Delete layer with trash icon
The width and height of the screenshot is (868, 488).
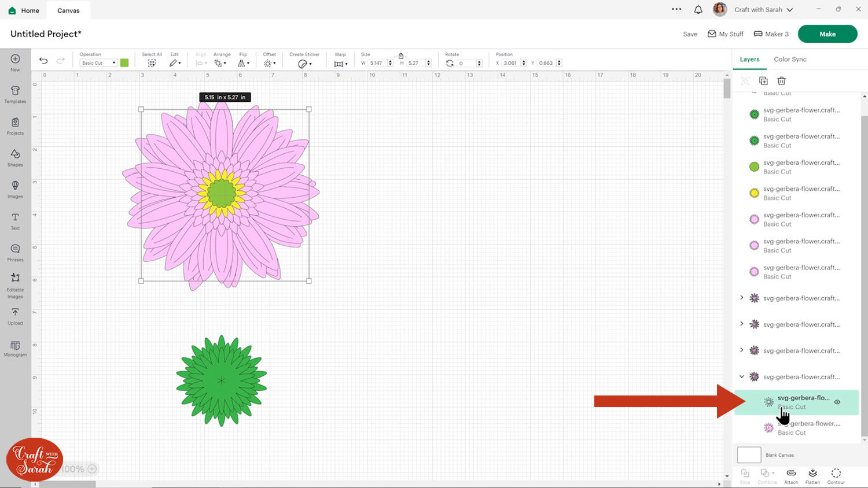point(781,81)
